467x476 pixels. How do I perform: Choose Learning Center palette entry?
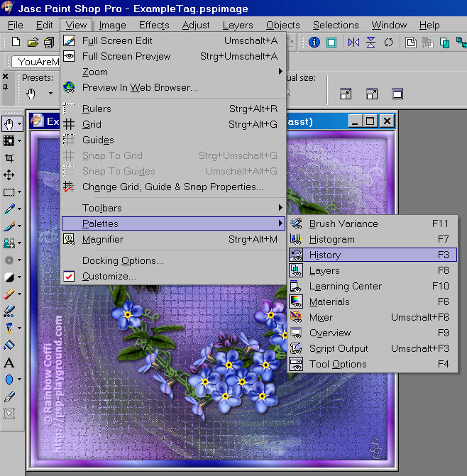point(373,286)
